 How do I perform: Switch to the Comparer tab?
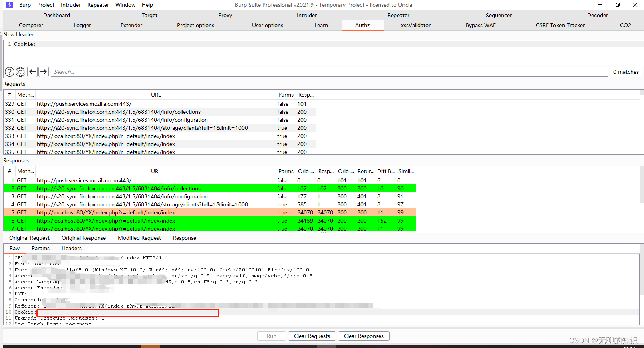(31, 25)
